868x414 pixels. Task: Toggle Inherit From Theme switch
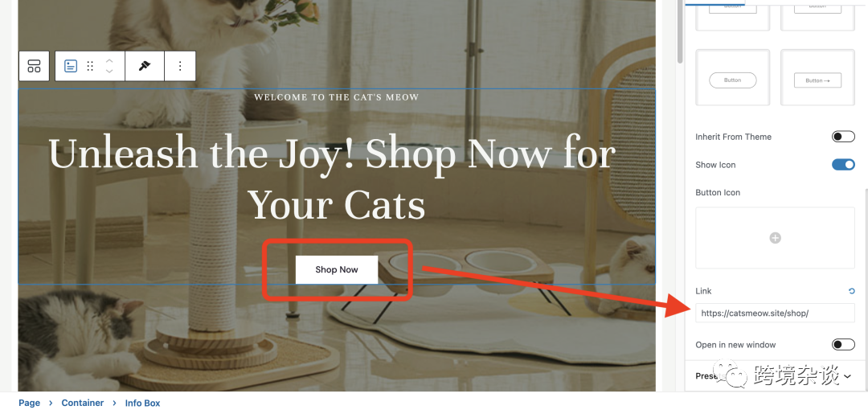tap(843, 137)
